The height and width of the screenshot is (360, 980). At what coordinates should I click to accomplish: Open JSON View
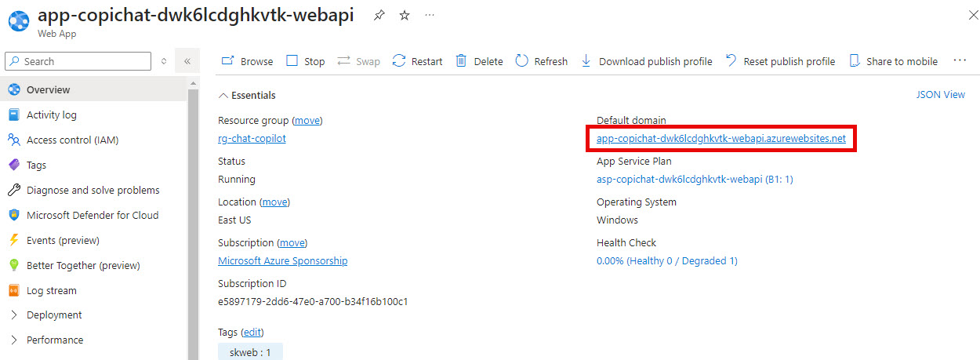(941, 95)
